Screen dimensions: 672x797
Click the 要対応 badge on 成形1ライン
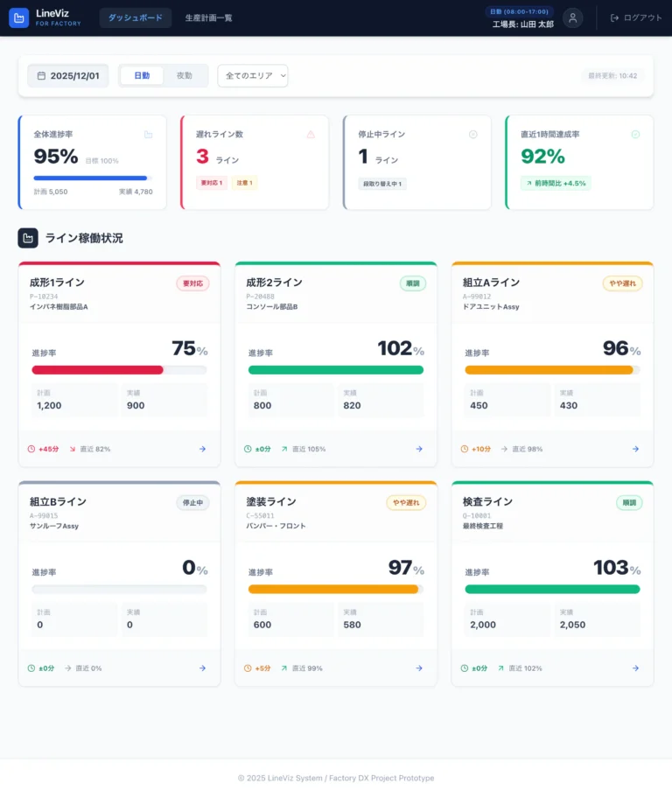pyautogui.click(x=192, y=283)
